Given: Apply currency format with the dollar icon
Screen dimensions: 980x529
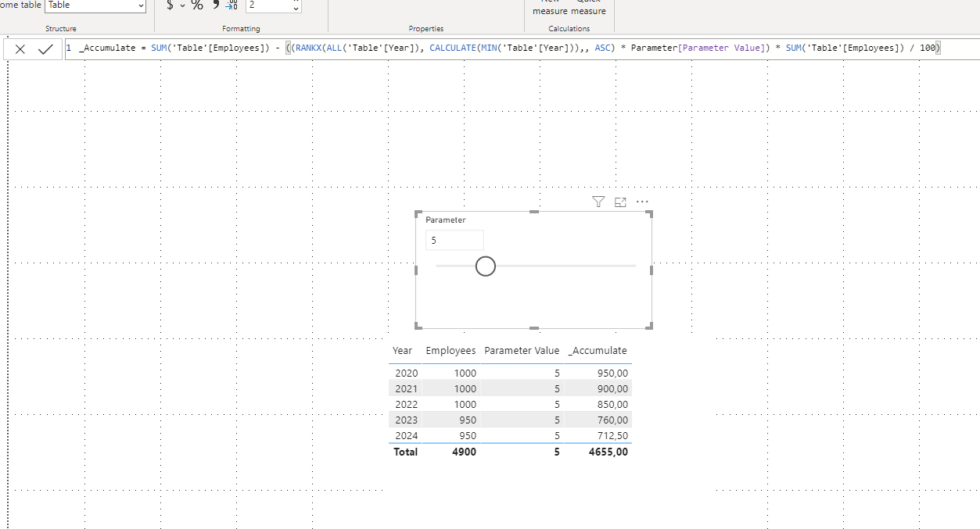Looking at the screenshot, I should tap(170, 5).
